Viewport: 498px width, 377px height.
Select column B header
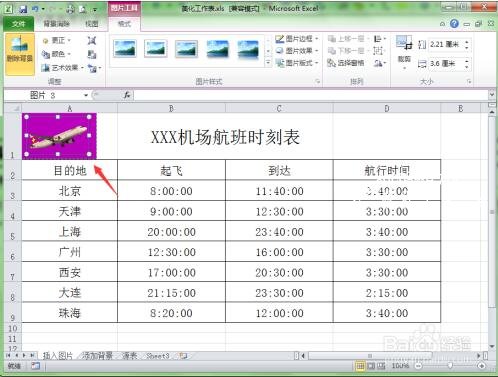point(171,108)
